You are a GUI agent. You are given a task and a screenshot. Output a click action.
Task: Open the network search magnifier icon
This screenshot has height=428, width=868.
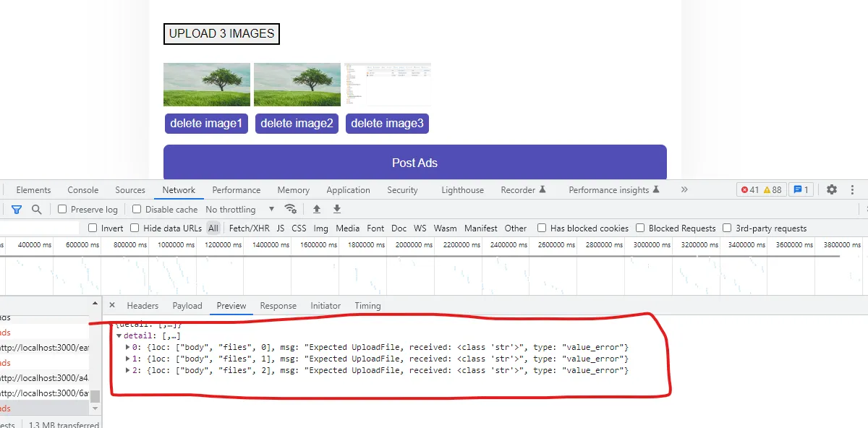click(x=37, y=209)
